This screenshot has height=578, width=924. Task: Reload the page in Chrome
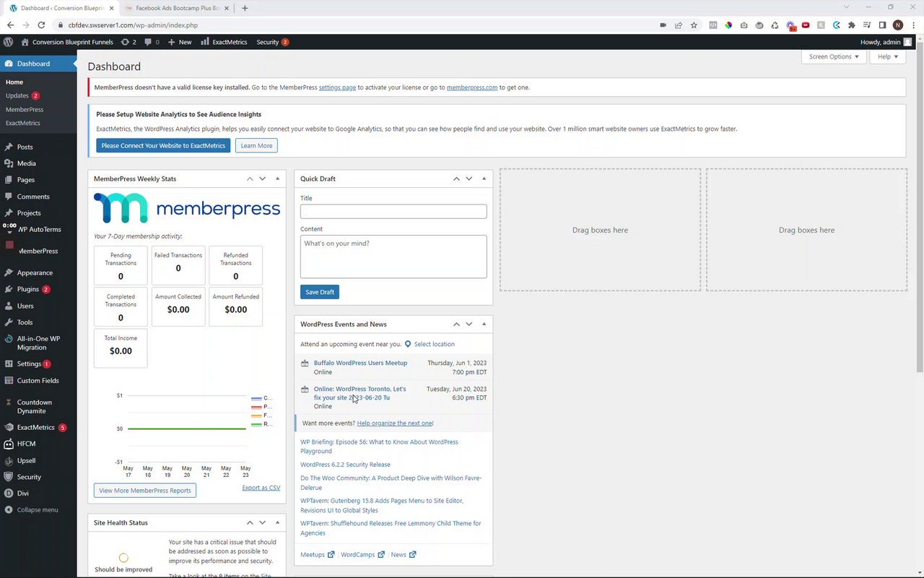(41, 25)
